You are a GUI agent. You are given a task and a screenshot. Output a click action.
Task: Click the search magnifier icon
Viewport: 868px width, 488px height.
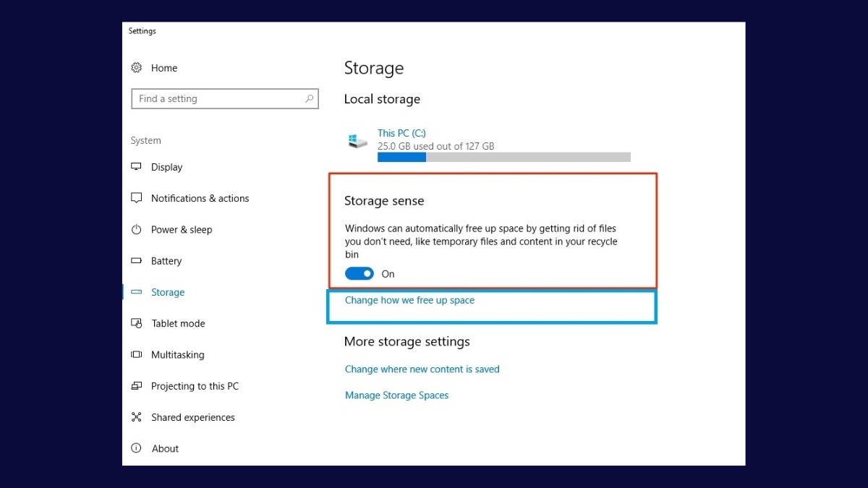[309, 98]
